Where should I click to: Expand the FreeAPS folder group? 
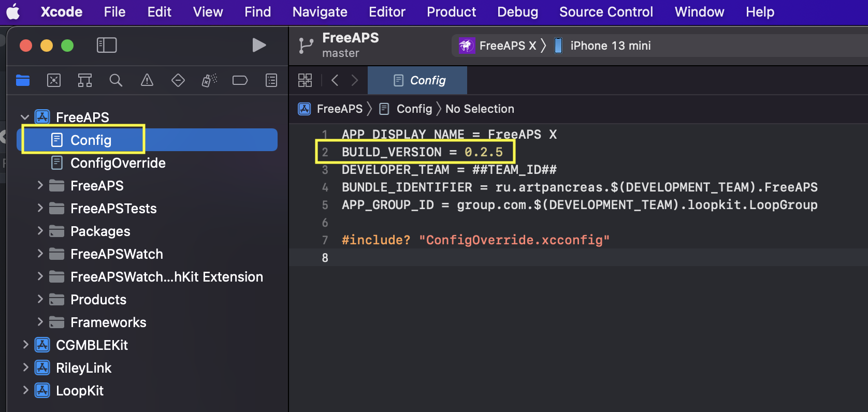click(x=40, y=185)
